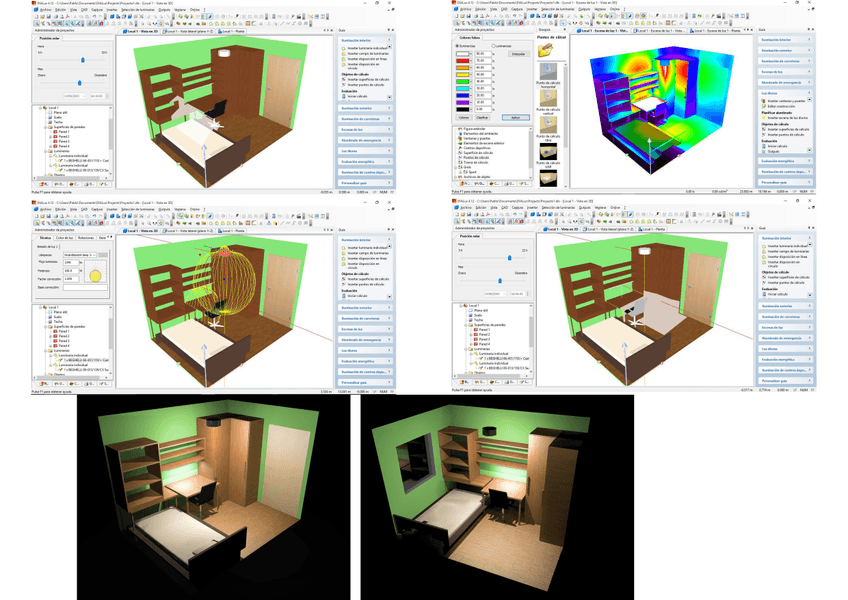
Task: Select the Luminancias radio button
Action: (x=495, y=45)
